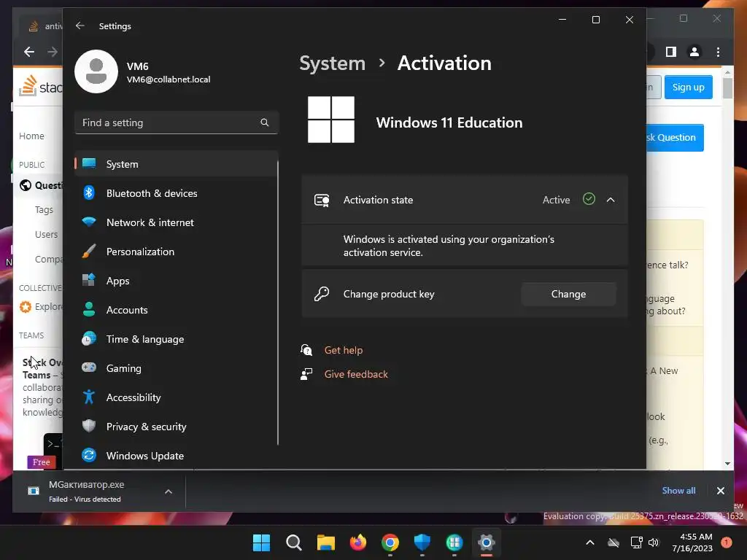Go back using the Settings back arrow
This screenshot has width=747, height=560.
coord(80,26)
